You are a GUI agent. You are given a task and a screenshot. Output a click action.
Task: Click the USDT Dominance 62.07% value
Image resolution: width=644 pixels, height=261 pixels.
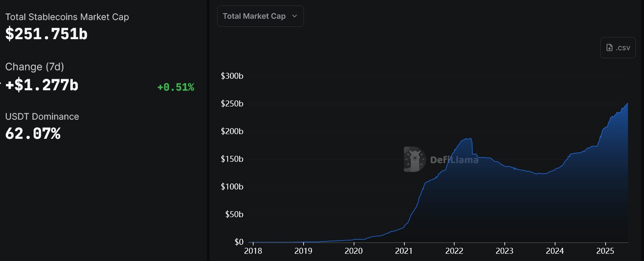pos(32,133)
